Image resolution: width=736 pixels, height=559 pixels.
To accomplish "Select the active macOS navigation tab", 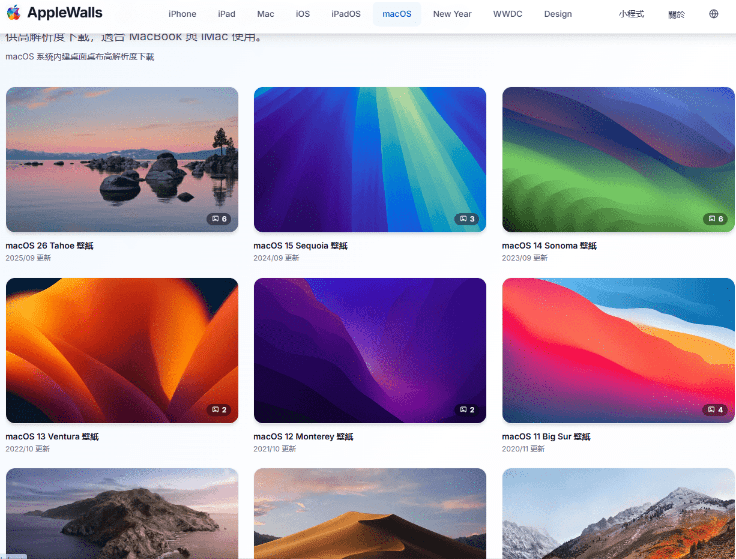I will [397, 14].
